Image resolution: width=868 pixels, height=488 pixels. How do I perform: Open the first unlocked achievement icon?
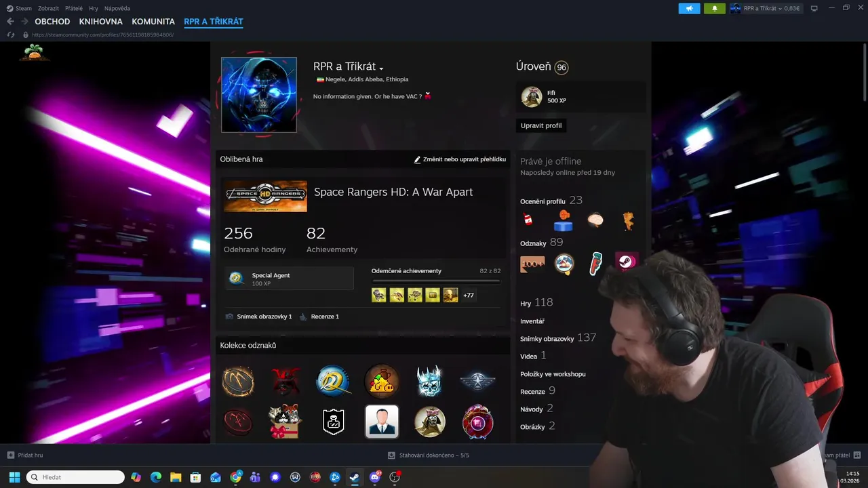pos(379,295)
